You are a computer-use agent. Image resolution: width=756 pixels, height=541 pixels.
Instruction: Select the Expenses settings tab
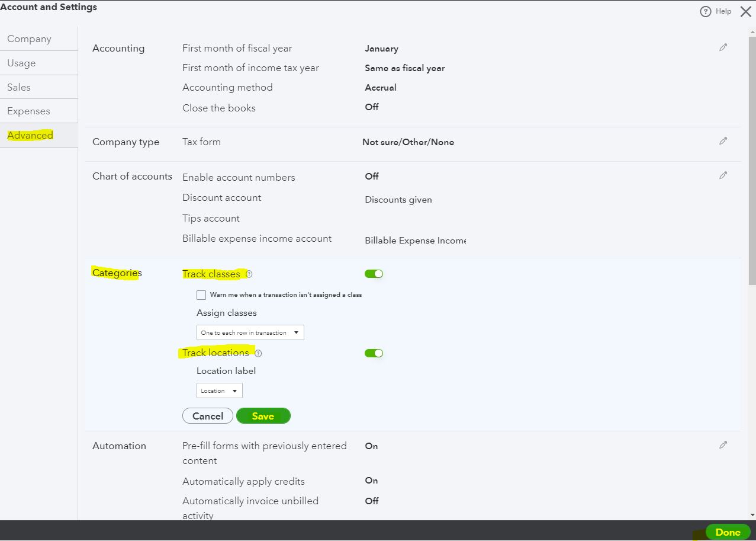[29, 111]
